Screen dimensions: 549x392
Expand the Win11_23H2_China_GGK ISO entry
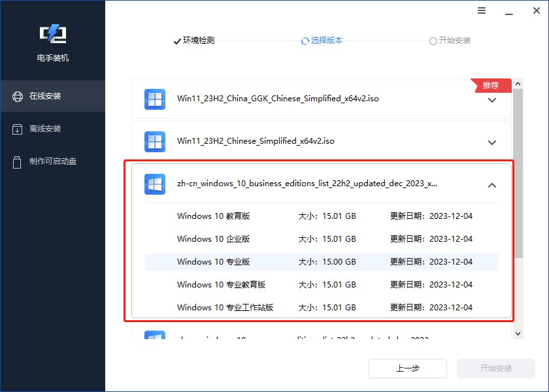click(x=492, y=99)
